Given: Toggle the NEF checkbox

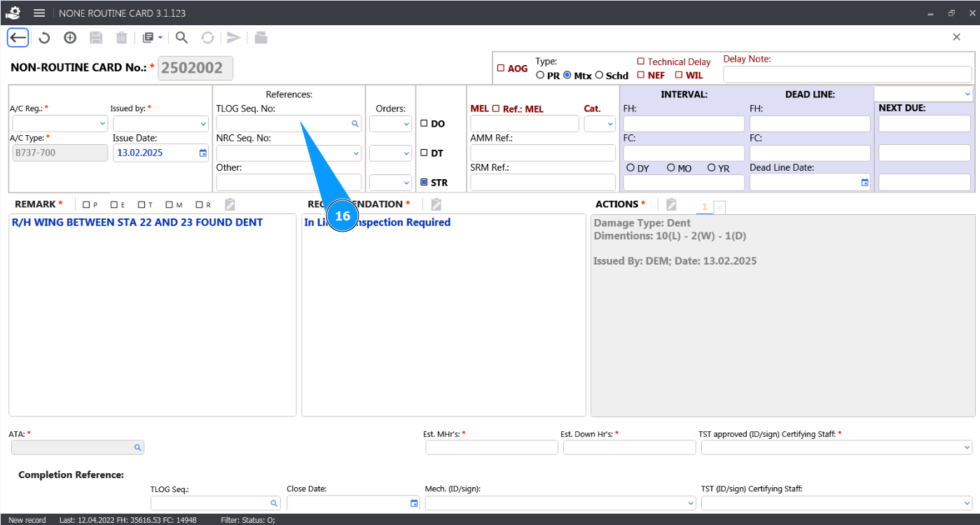Looking at the screenshot, I should (640, 75).
